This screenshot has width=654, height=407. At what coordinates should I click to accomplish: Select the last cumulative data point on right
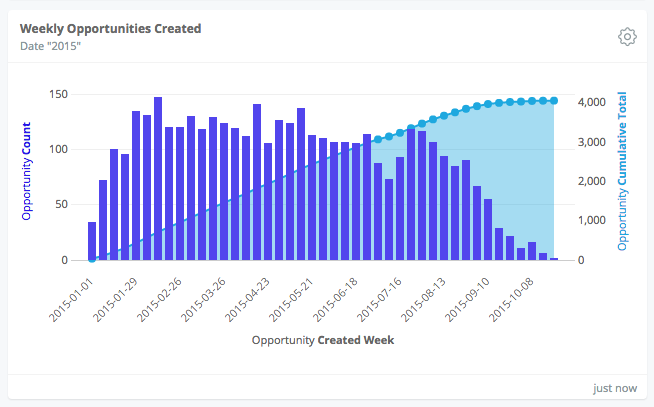coord(554,101)
